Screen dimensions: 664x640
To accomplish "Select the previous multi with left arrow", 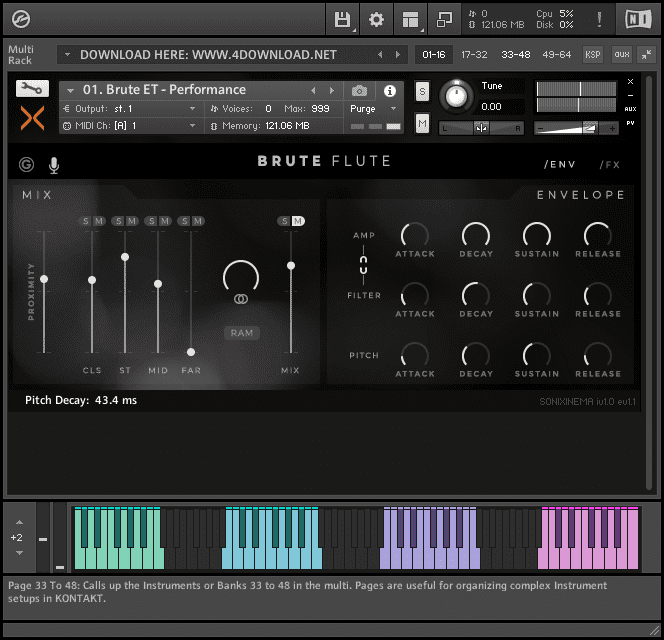I will point(380,55).
